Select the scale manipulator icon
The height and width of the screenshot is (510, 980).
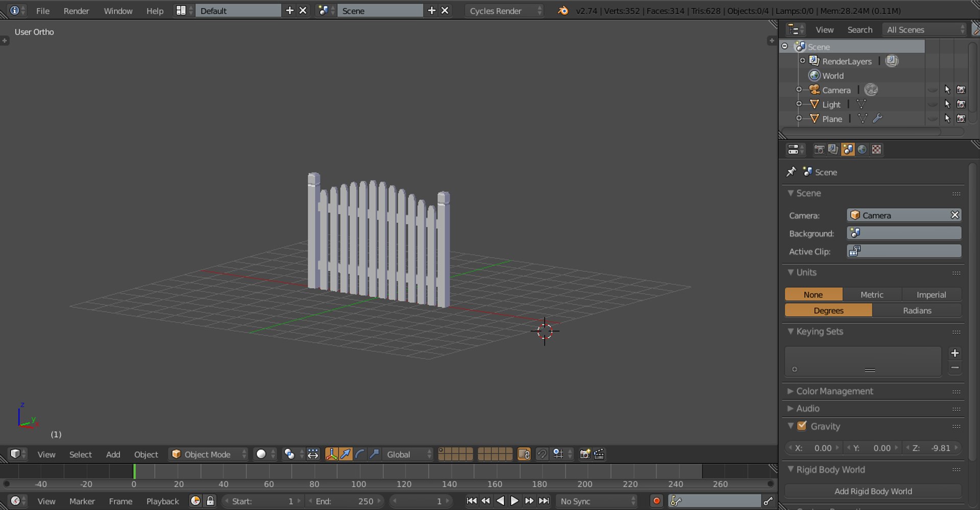pyautogui.click(x=374, y=454)
